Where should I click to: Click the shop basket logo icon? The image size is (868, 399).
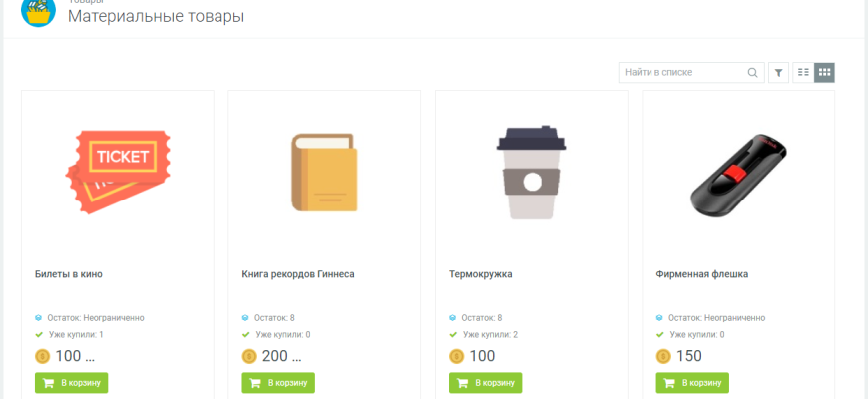(x=38, y=12)
